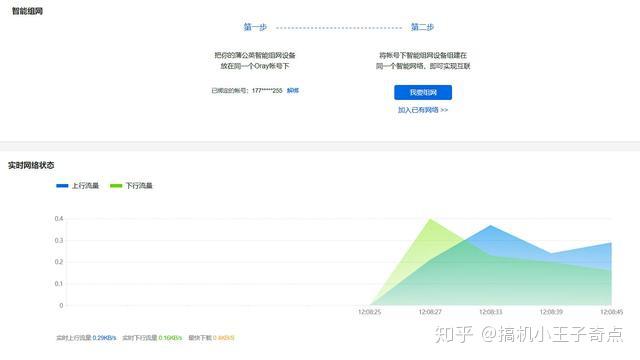Toggle the green 下行流量 legend swatch
The image size is (640, 360).
(x=116, y=186)
